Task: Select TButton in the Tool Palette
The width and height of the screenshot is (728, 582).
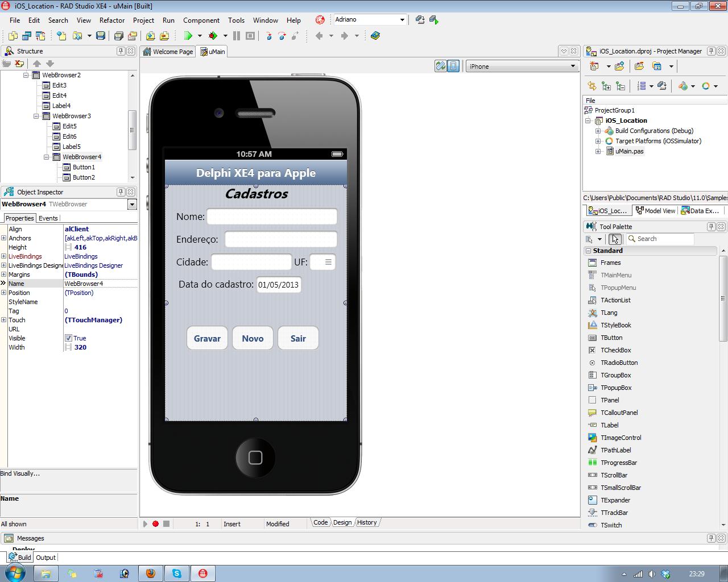Action: click(611, 338)
